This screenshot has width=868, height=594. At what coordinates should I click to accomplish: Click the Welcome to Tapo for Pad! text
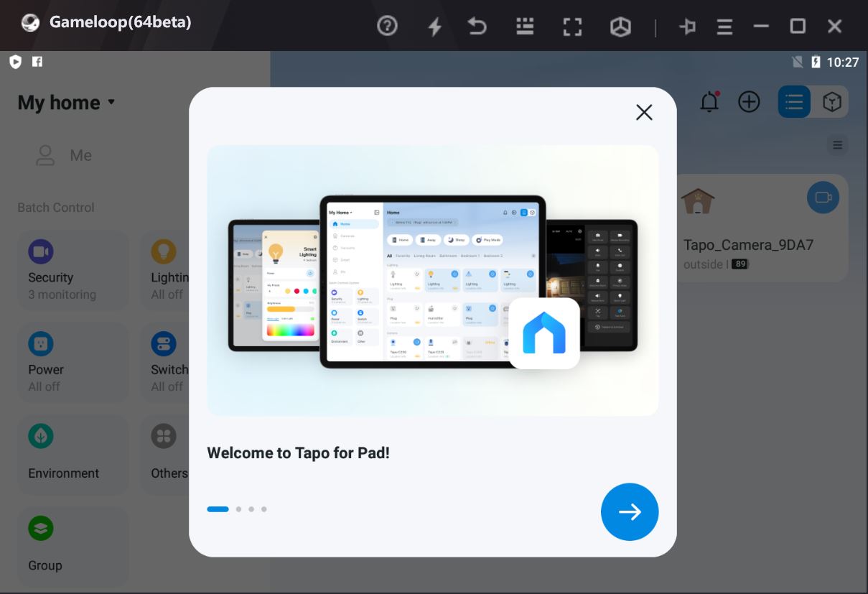[298, 453]
